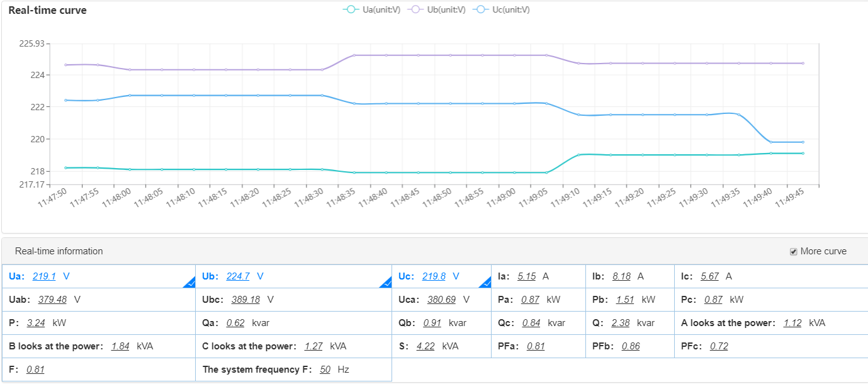Select the Uc value 219.8 link

434,276
